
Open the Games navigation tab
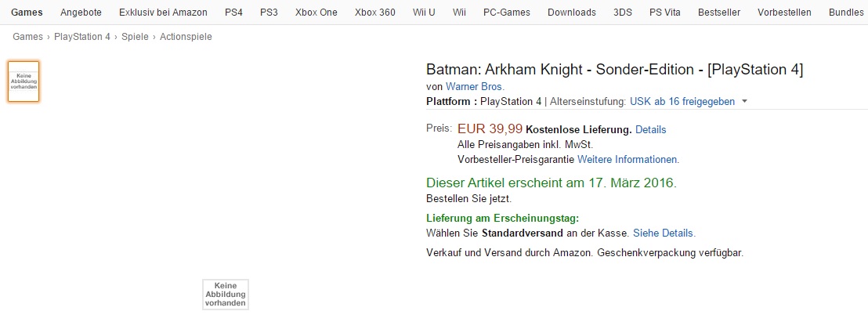point(27,13)
